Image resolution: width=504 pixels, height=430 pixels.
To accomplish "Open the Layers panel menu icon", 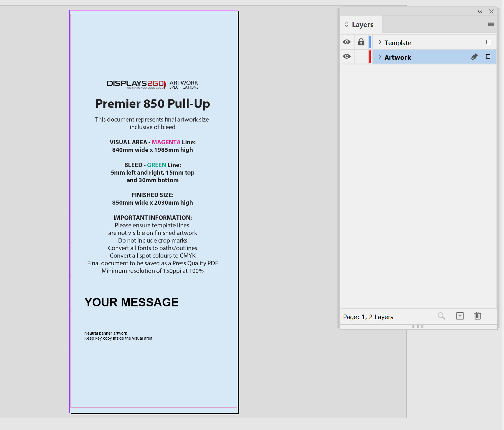I will pos(491,24).
